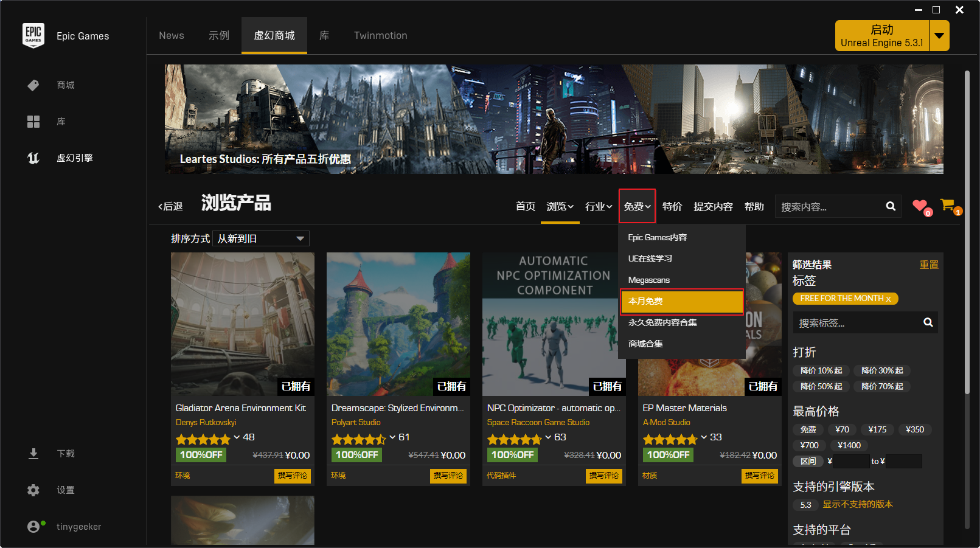This screenshot has width=980, height=548.
Task: Click the Epic Games logo icon
Action: [x=33, y=36]
